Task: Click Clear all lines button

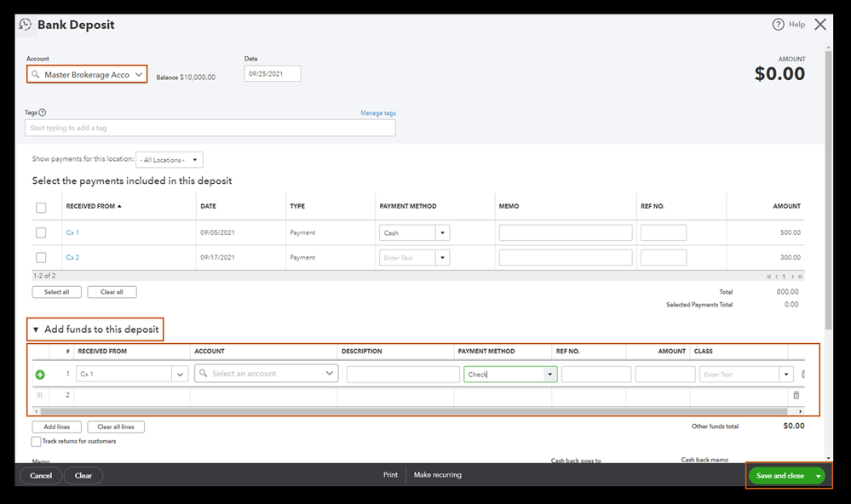Action: pos(116,427)
